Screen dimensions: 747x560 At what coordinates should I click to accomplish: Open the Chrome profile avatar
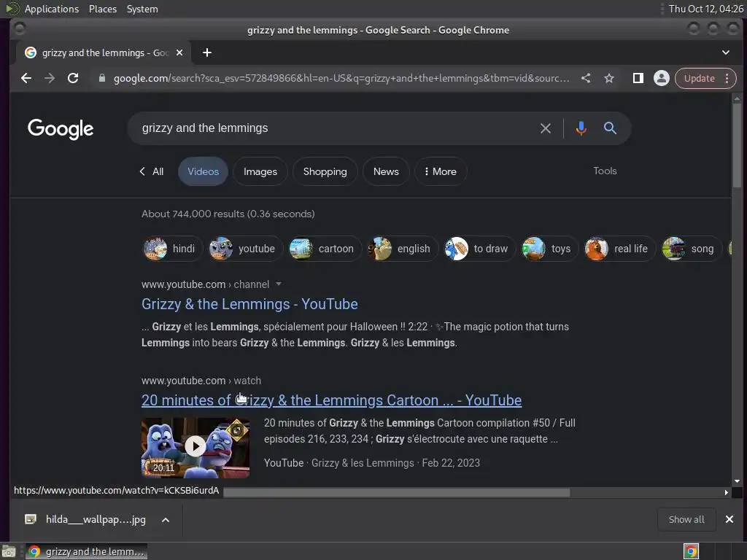pos(661,78)
